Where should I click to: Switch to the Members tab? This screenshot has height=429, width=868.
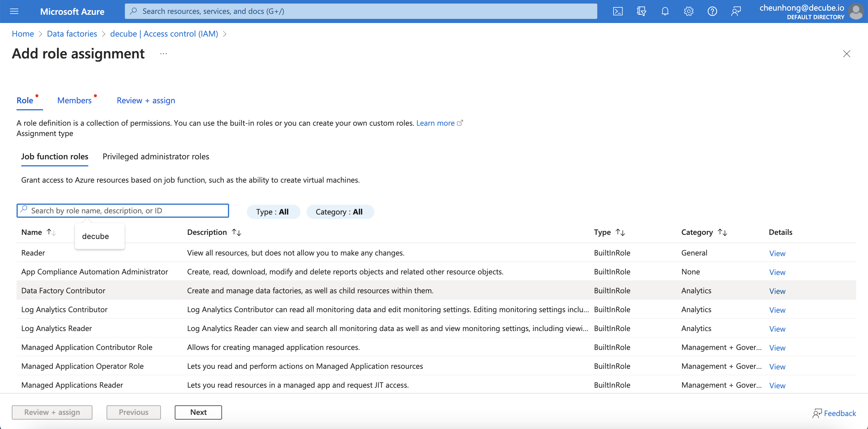(74, 100)
